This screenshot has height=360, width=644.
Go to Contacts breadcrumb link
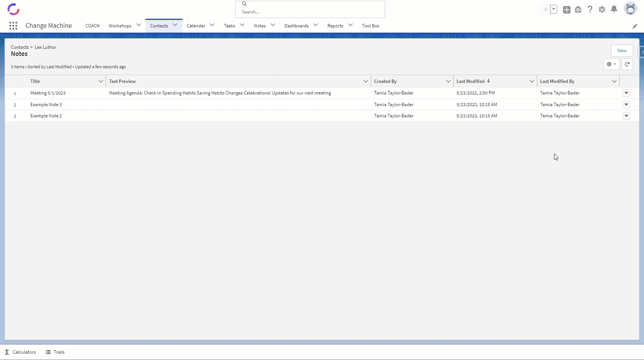pyautogui.click(x=19, y=47)
